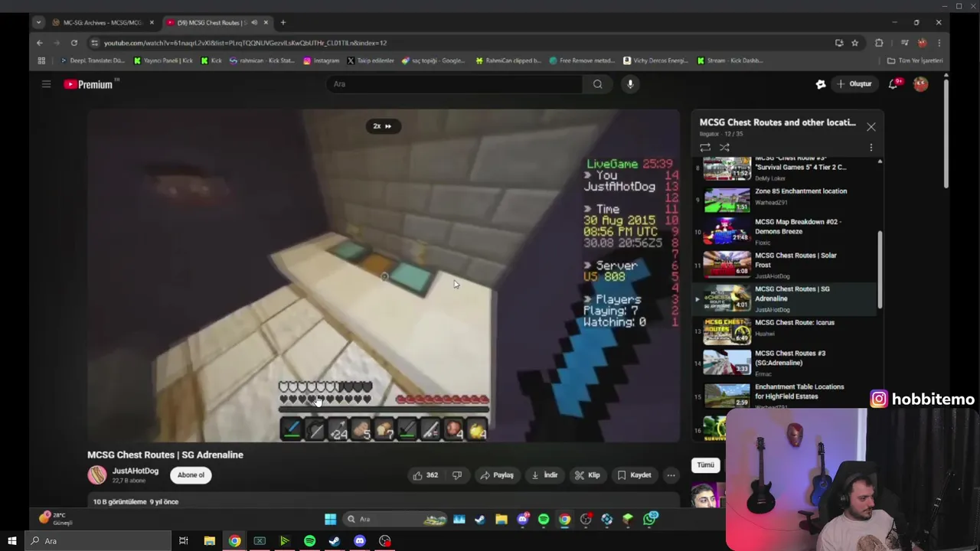Open Steam from bottom taskbar

click(x=335, y=541)
